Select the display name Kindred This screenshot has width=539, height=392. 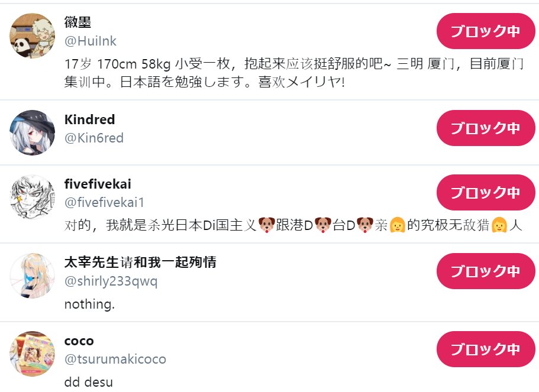[90, 119]
